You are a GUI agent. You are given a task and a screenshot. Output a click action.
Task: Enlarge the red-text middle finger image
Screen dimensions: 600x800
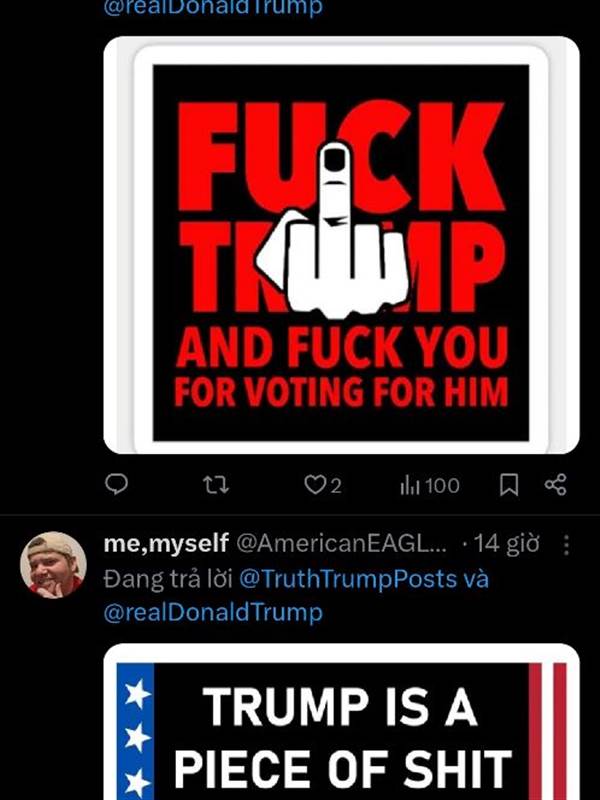pos(341,245)
